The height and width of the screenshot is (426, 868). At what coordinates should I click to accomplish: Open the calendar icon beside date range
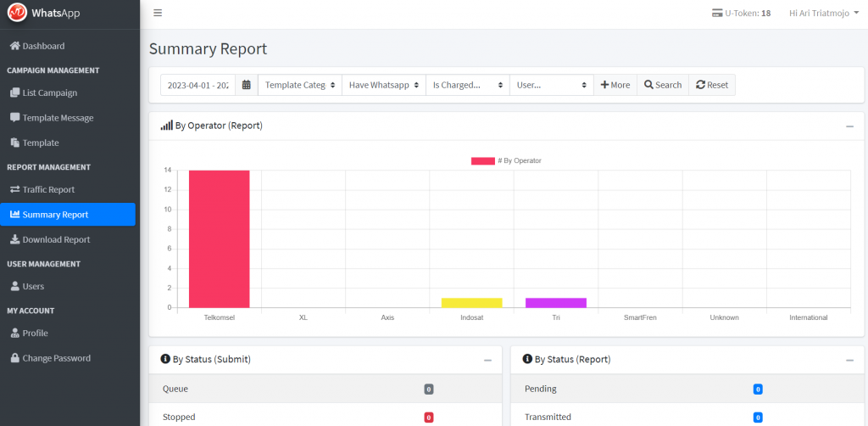coord(246,85)
